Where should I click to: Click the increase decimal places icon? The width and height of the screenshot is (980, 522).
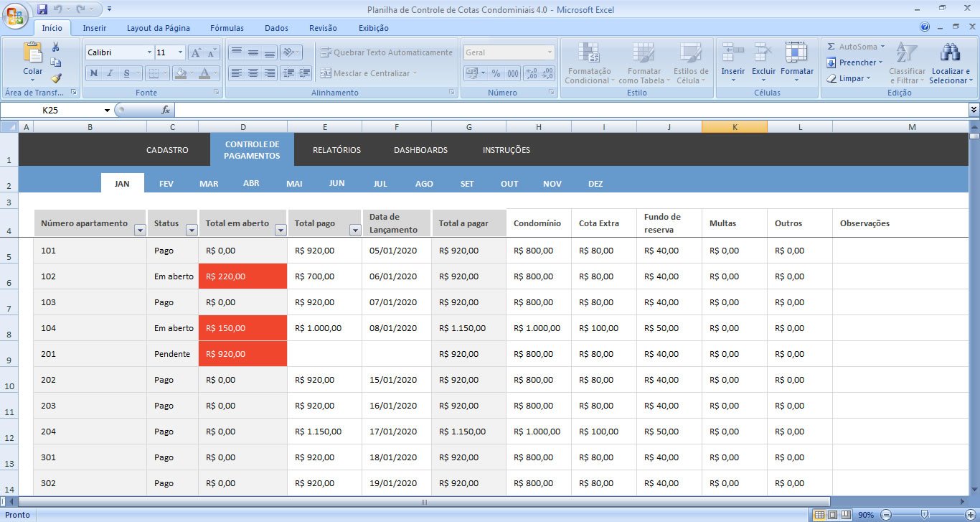[532, 73]
